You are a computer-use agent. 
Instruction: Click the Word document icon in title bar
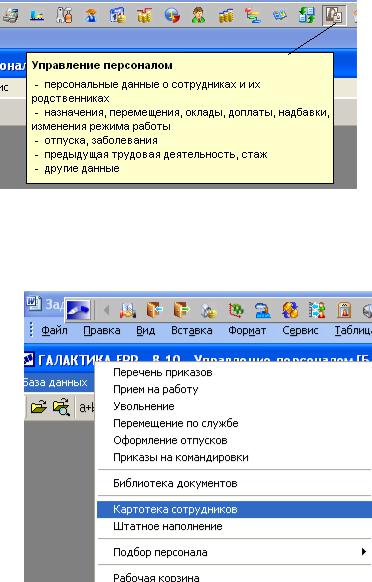34,303
